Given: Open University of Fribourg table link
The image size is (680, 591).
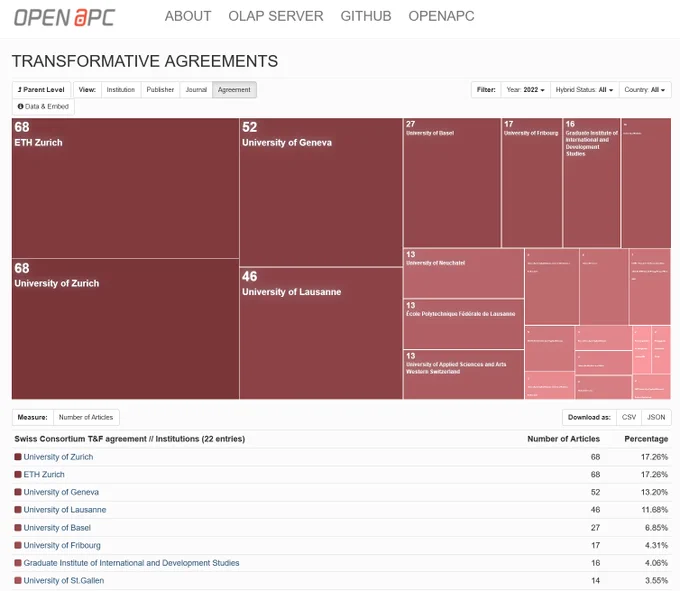Looking at the screenshot, I should point(62,545).
